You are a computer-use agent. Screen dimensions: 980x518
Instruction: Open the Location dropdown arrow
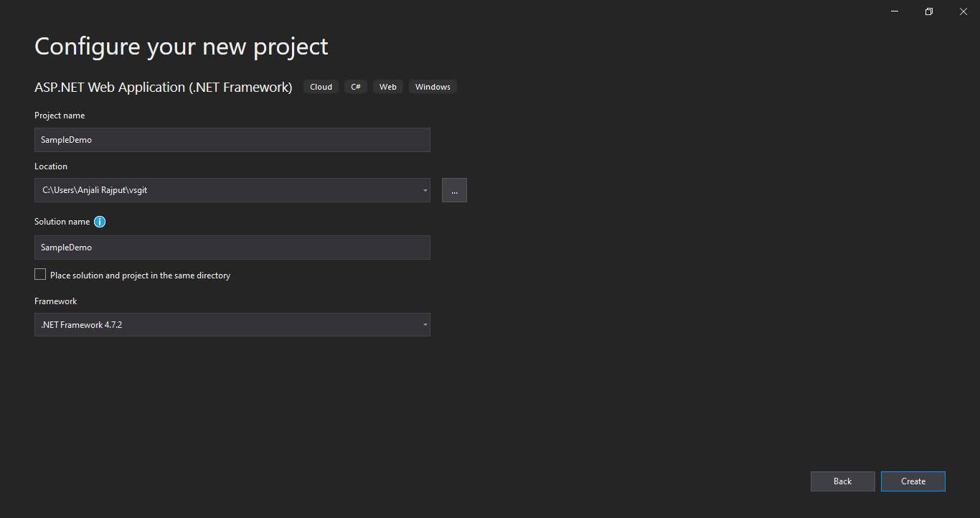(425, 190)
